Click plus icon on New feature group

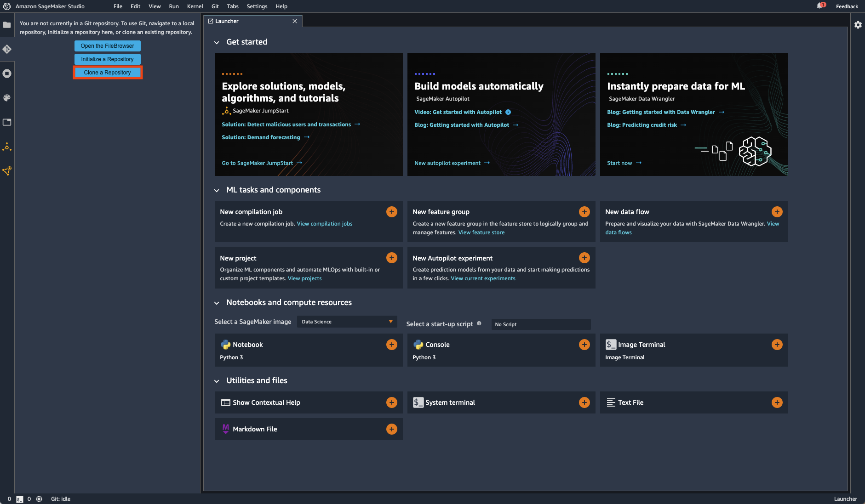point(584,212)
